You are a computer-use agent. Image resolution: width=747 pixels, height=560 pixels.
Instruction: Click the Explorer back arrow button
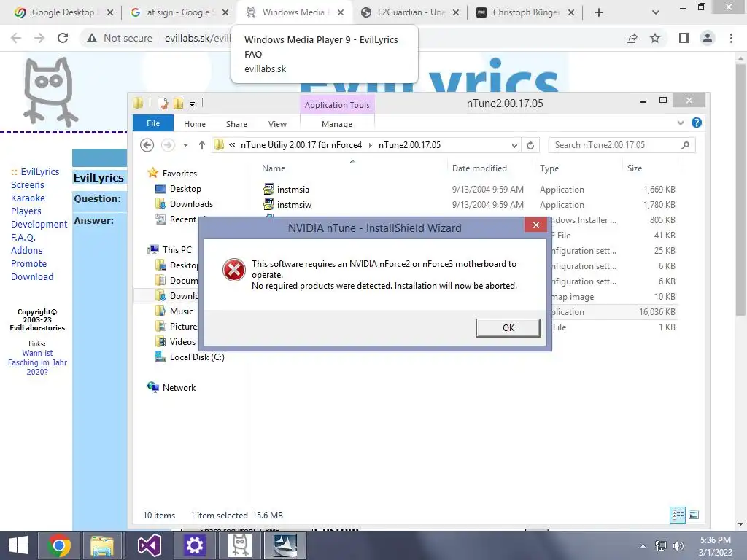point(147,145)
